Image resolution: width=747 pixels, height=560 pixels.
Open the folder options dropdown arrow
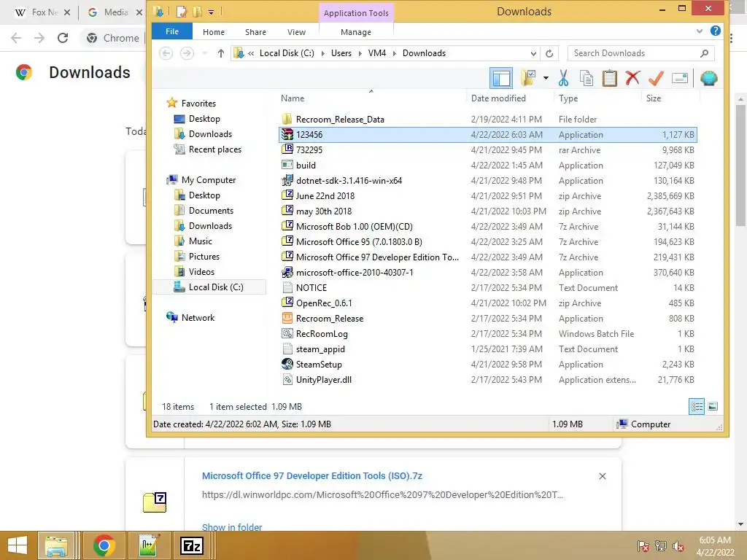(x=546, y=78)
